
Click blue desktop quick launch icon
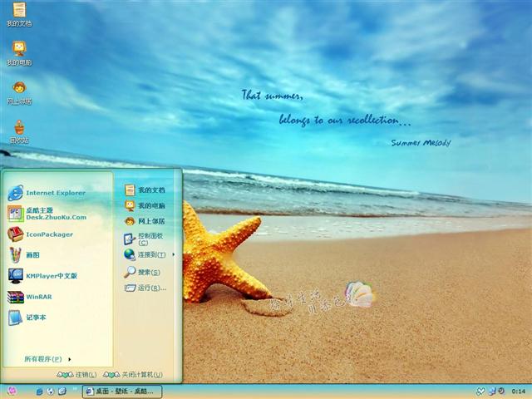pyautogui.click(x=39, y=392)
